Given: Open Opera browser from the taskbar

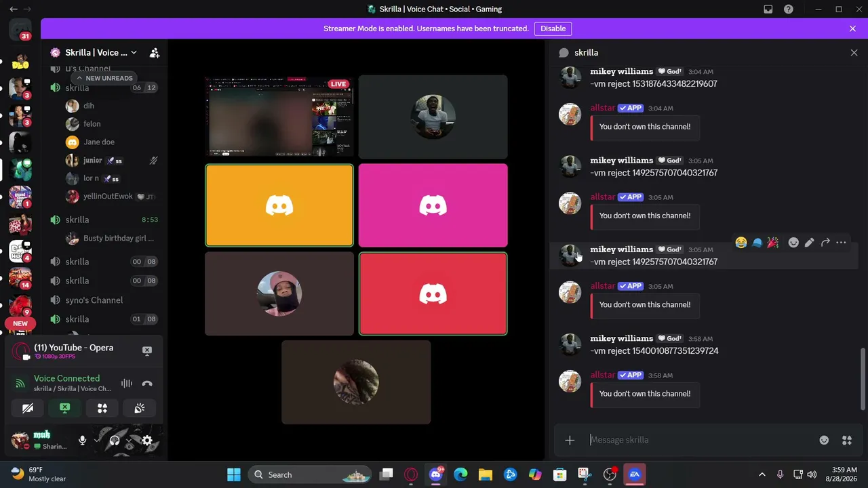Looking at the screenshot, I should point(411,474).
